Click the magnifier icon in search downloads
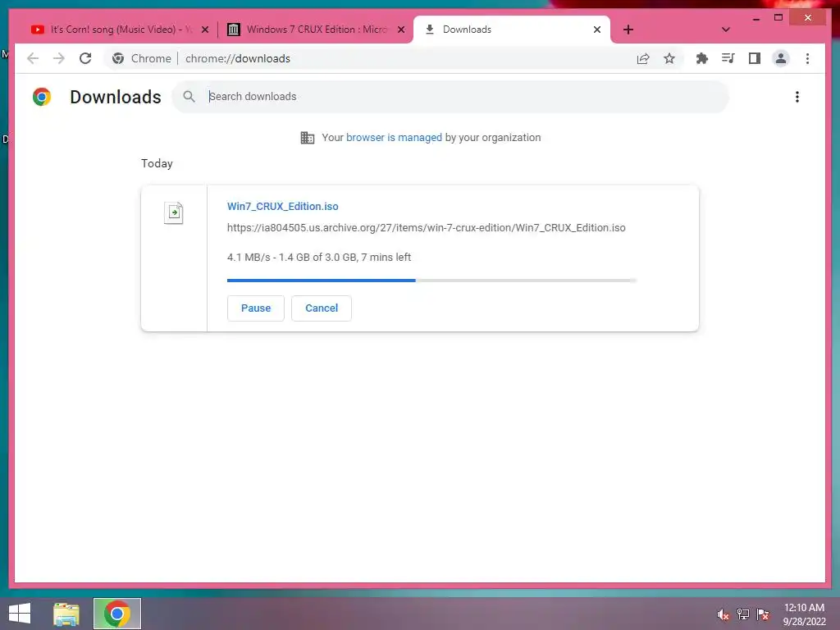Image resolution: width=840 pixels, height=630 pixels. (189, 97)
